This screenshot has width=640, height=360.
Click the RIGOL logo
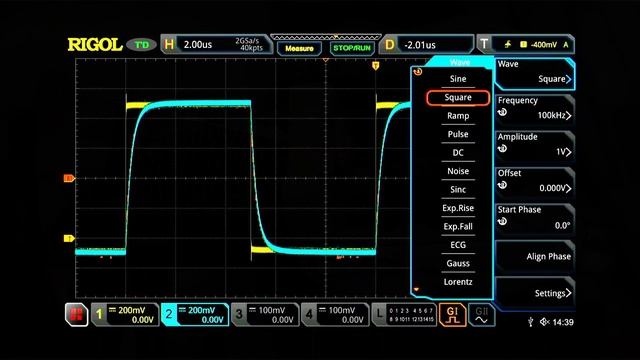tap(95, 44)
